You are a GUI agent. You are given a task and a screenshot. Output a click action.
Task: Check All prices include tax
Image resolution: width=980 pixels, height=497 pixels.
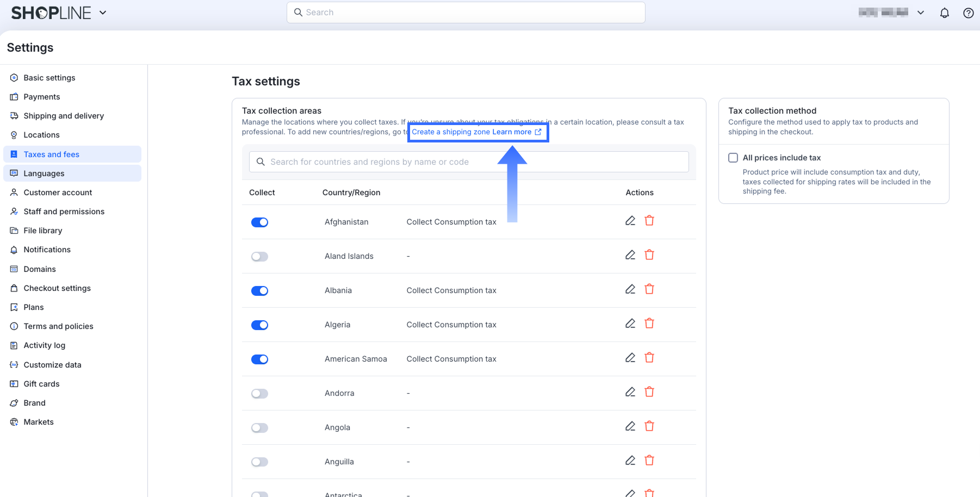tap(733, 158)
